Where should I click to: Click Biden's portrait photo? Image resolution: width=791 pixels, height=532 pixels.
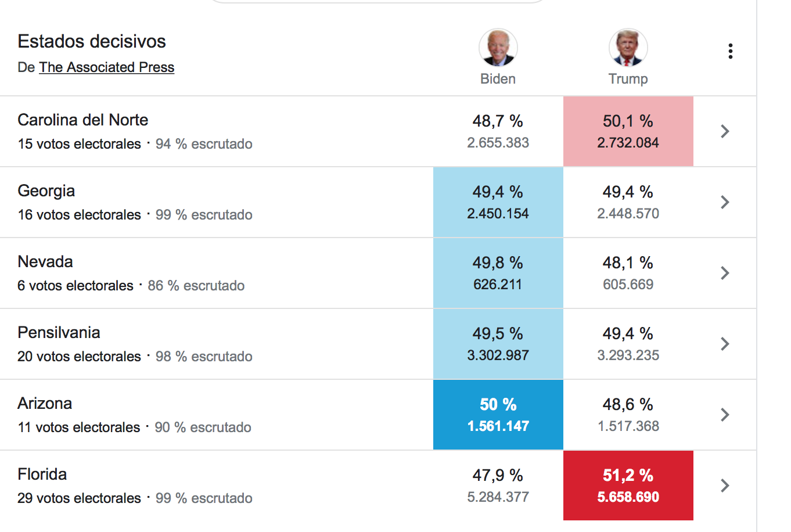pos(498,48)
